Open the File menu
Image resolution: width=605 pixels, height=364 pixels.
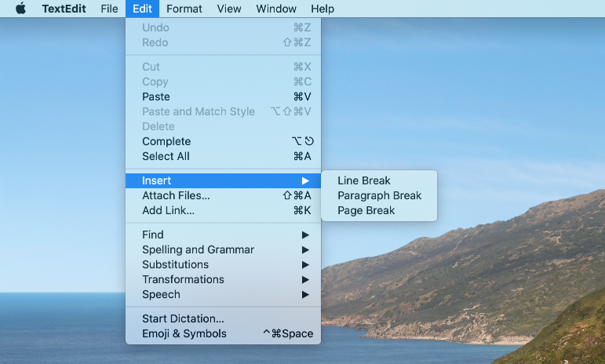(x=109, y=9)
